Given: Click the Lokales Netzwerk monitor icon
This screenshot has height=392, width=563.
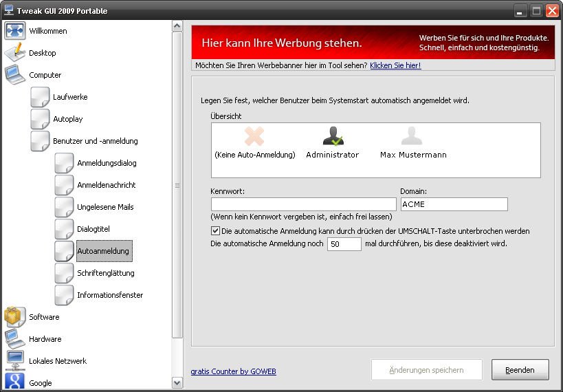Looking at the screenshot, I should (14, 361).
